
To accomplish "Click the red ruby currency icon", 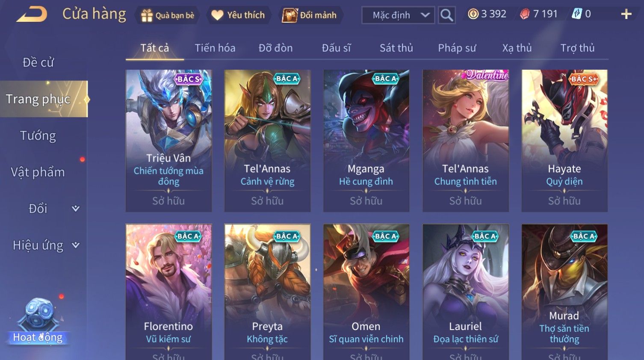I will point(525,14).
